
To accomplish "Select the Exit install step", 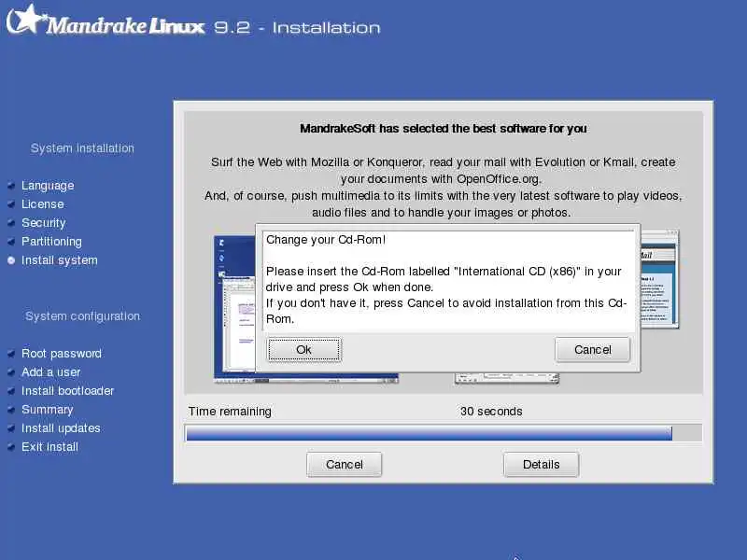I will coord(49,447).
